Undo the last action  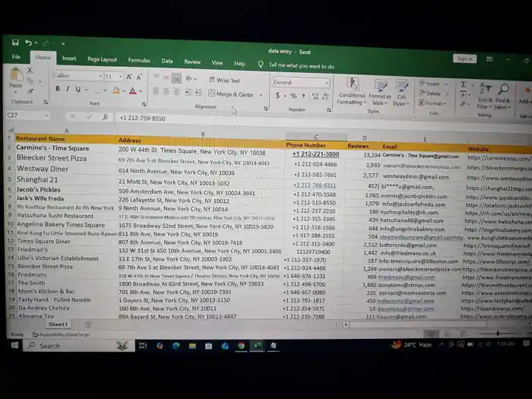point(28,43)
